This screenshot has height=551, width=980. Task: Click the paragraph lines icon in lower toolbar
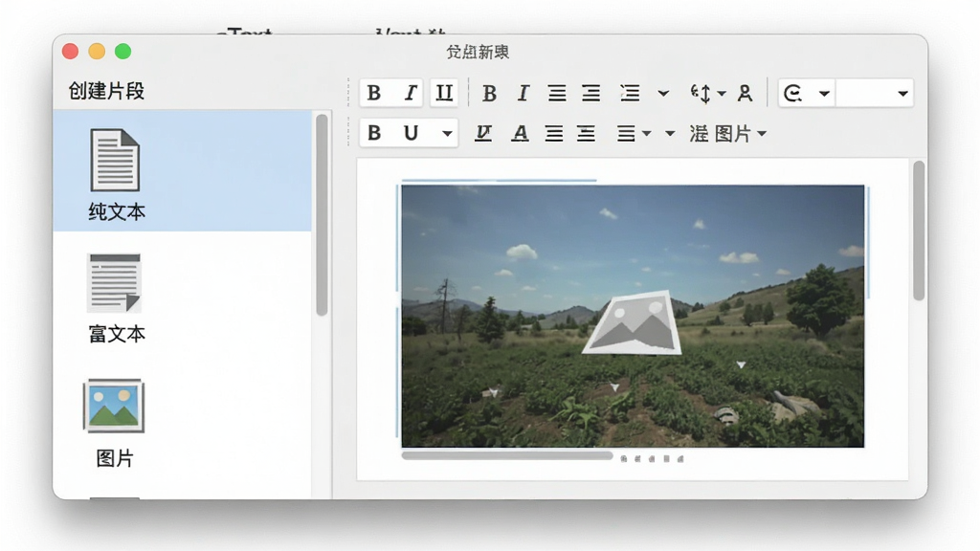(x=626, y=133)
